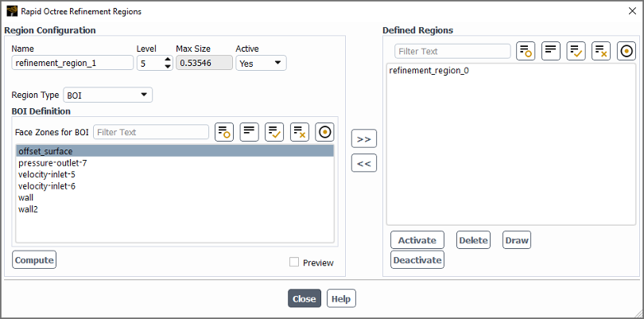
Task: Click the Draw button
Action: [517, 240]
